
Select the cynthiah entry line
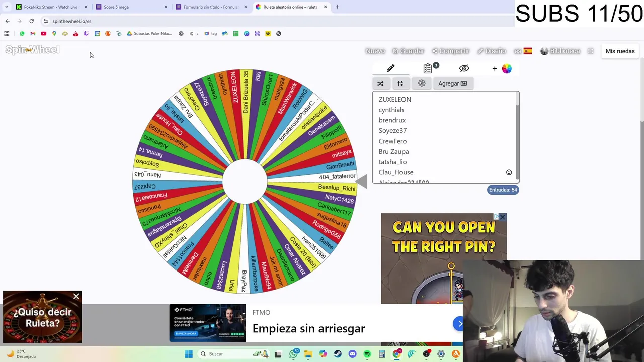[391, 110]
